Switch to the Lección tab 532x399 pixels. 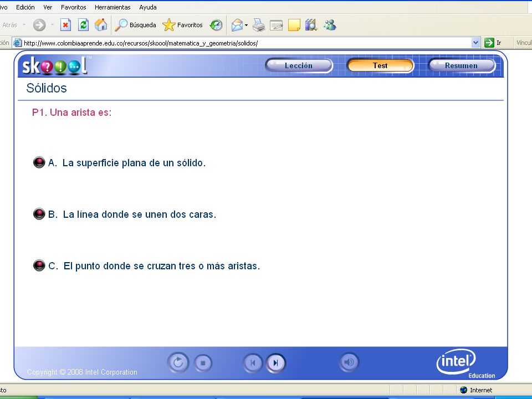299,65
